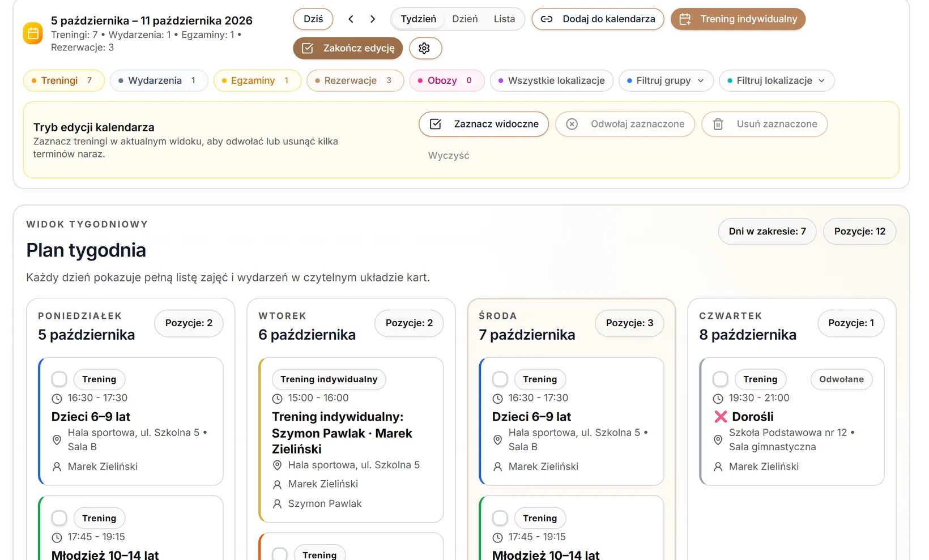Image resolution: width=929 pixels, height=560 pixels.
Task: Go to next week arrow
Action: pyautogui.click(x=372, y=19)
